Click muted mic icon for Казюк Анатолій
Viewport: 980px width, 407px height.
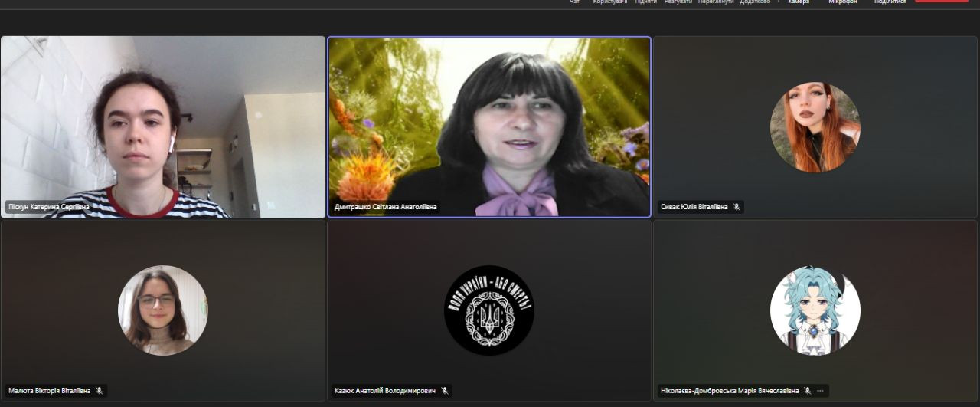(444, 391)
